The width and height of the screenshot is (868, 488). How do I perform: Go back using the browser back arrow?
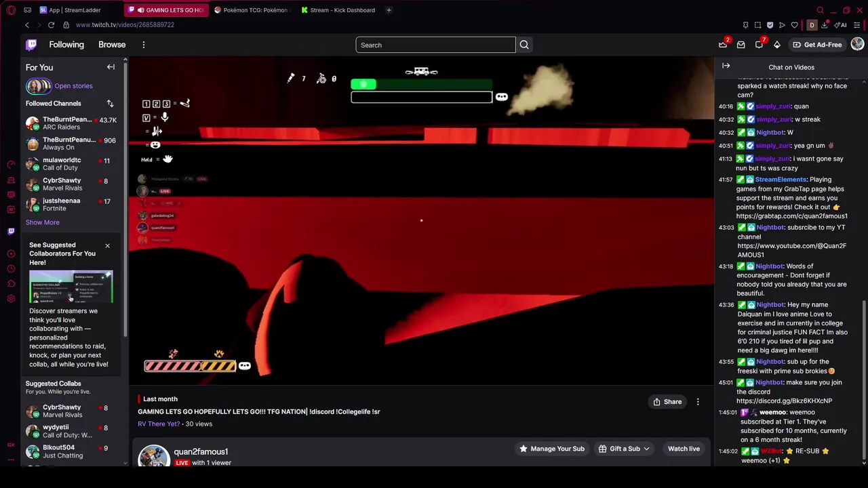27,25
